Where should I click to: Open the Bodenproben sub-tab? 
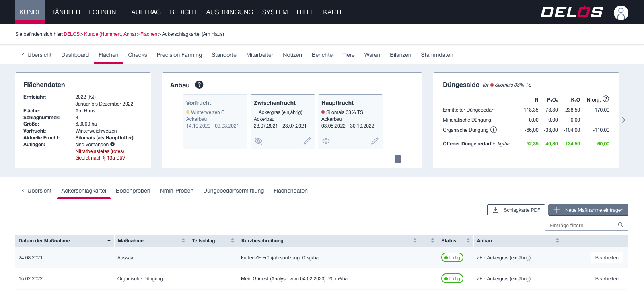coord(133,191)
